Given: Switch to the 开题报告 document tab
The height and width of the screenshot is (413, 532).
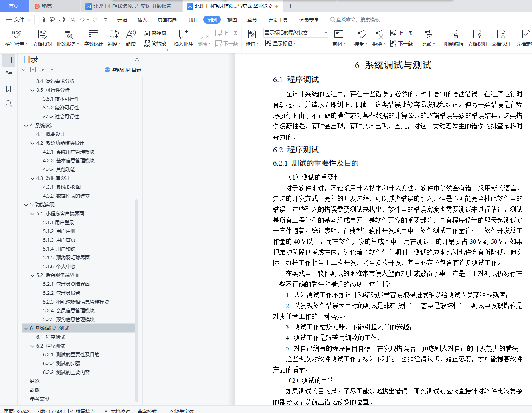Looking at the screenshot, I should (x=132, y=6).
